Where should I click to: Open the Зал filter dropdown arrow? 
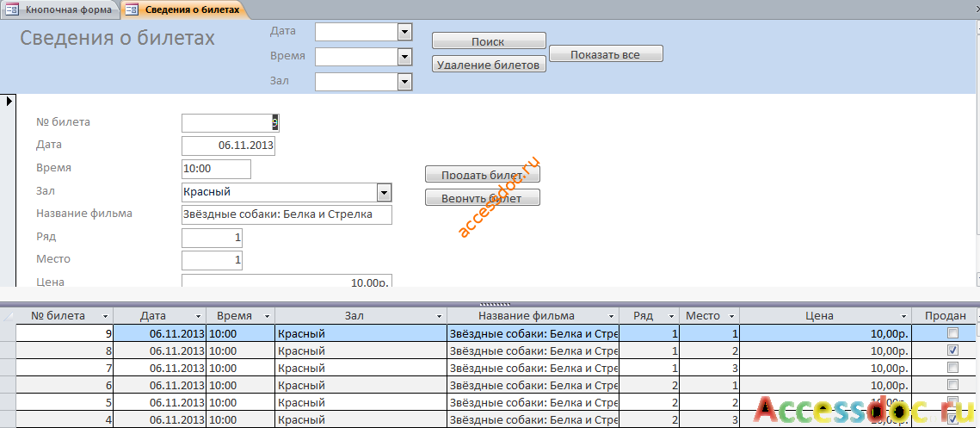click(x=404, y=82)
